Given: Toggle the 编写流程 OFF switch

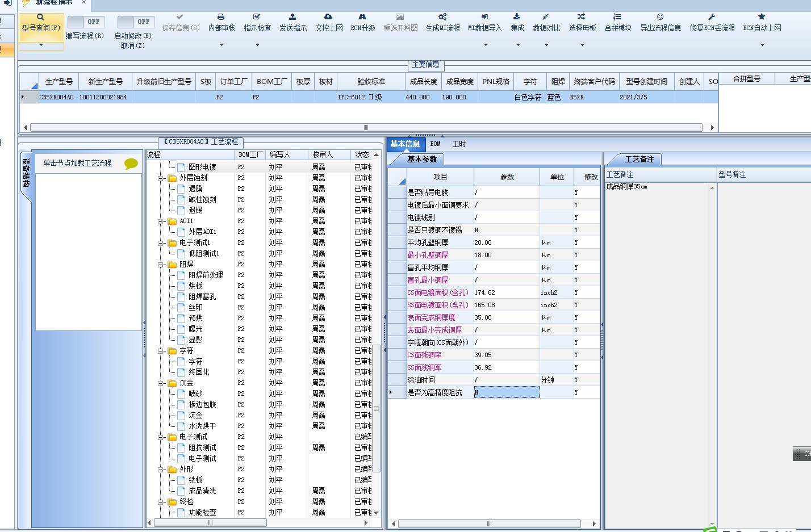Looking at the screenshot, I should pos(86,22).
